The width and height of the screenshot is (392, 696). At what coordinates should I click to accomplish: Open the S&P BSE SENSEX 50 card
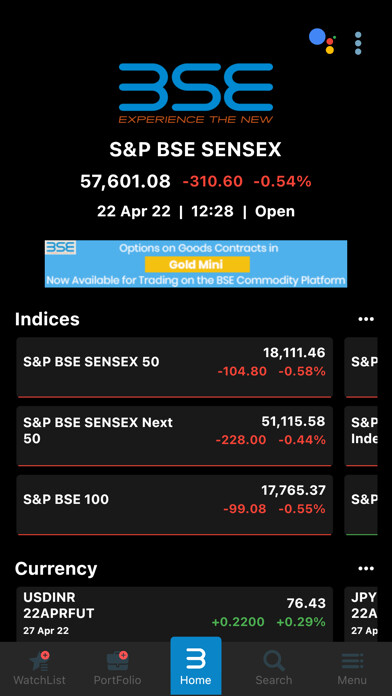click(x=174, y=367)
